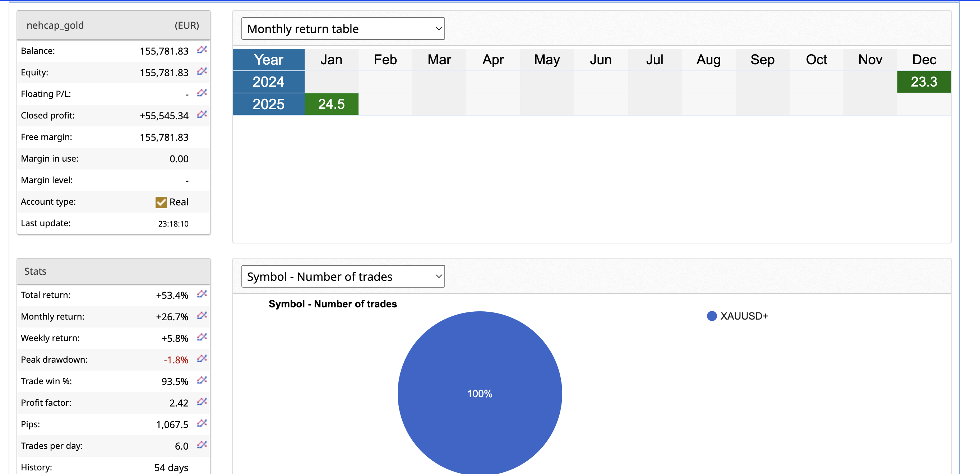This screenshot has height=474, width=980.
Task: Open the chart icon for Total return
Action: tap(202, 294)
